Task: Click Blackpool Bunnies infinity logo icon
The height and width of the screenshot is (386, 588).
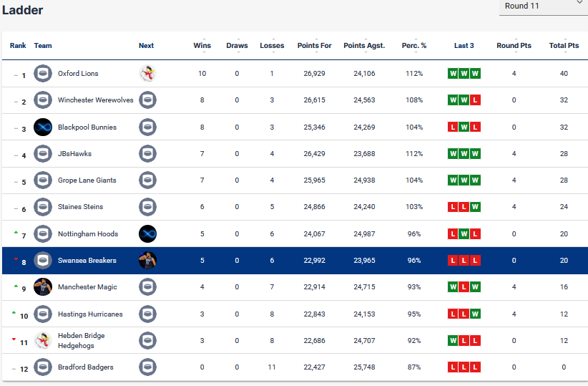Action: [x=43, y=127]
